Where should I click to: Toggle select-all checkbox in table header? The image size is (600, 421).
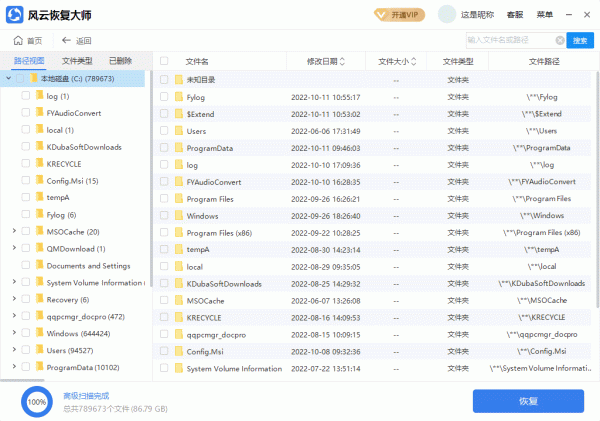tap(164, 62)
